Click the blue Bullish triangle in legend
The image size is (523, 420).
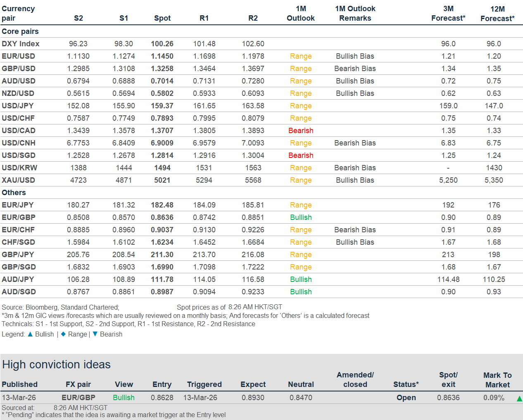pyautogui.click(x=30, y=334)
